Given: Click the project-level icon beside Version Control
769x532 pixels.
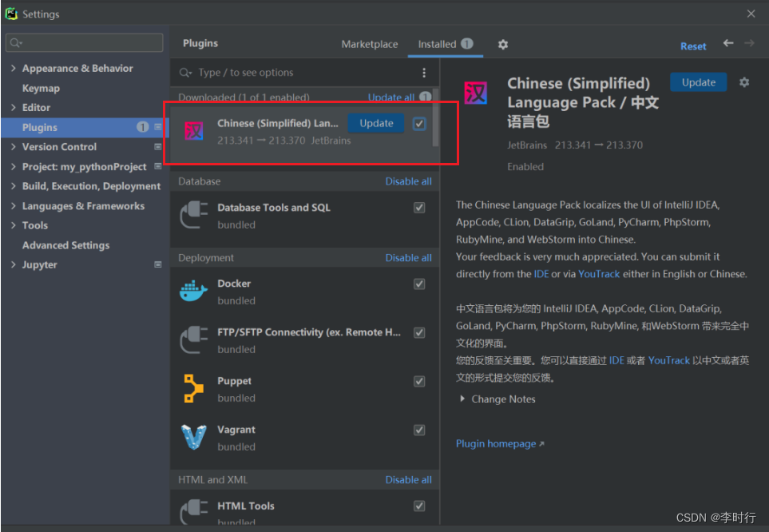Looking at the screenshot, I should tap(158, 147).
